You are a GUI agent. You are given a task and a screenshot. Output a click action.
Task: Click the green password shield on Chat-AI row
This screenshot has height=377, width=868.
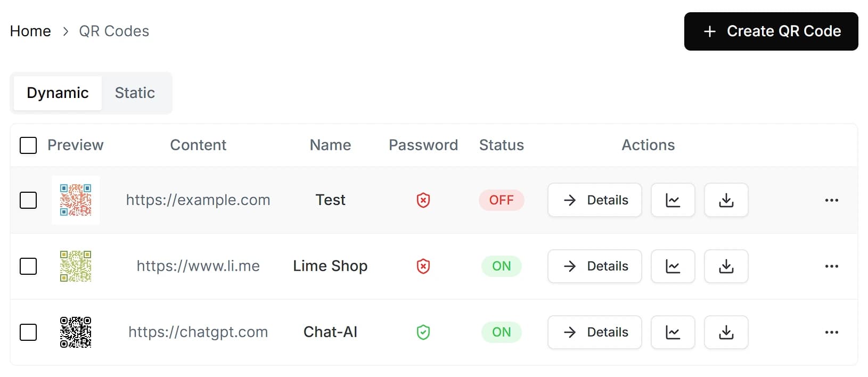(x=423, y=332)
